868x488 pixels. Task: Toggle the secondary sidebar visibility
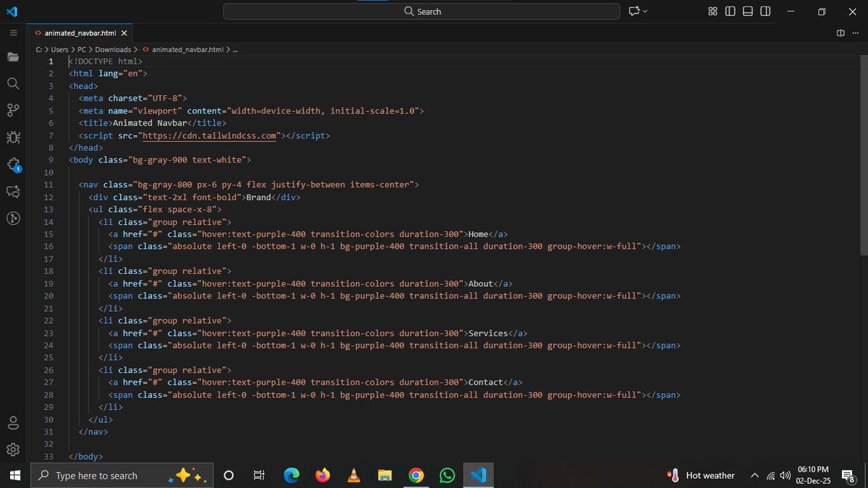[765, 11]
